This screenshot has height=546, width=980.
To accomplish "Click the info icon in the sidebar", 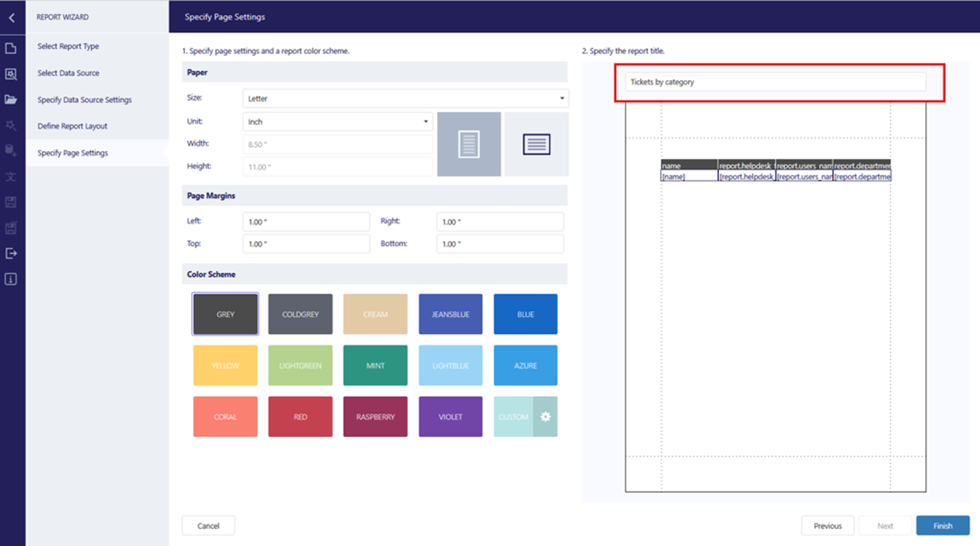I will 11,279.
